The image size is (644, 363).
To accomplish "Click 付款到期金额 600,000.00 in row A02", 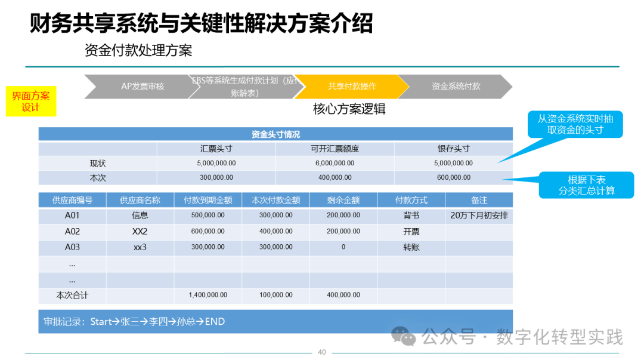I will click(x=208, y=232).
